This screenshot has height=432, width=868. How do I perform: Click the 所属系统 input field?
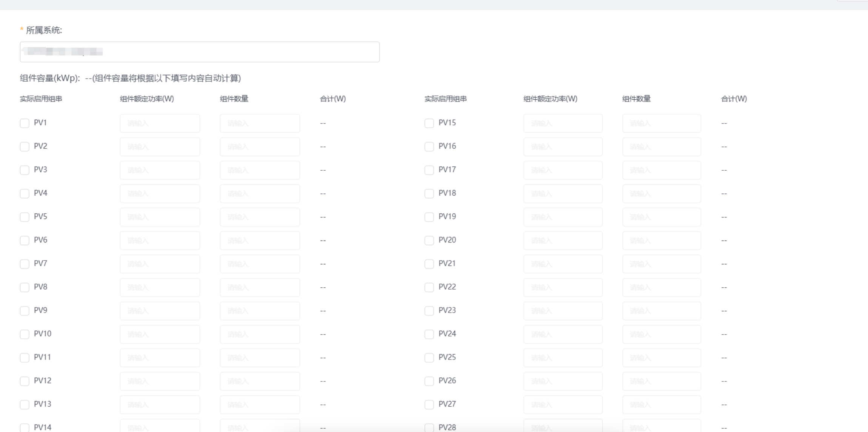pos(200,52)
